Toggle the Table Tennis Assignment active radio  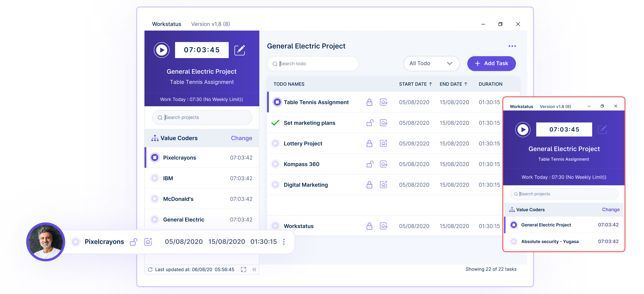277,102
